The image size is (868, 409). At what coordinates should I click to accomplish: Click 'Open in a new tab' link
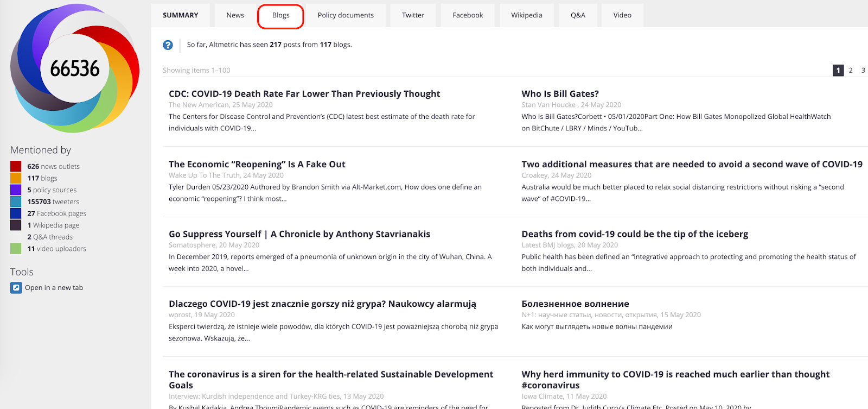(54, 288)
